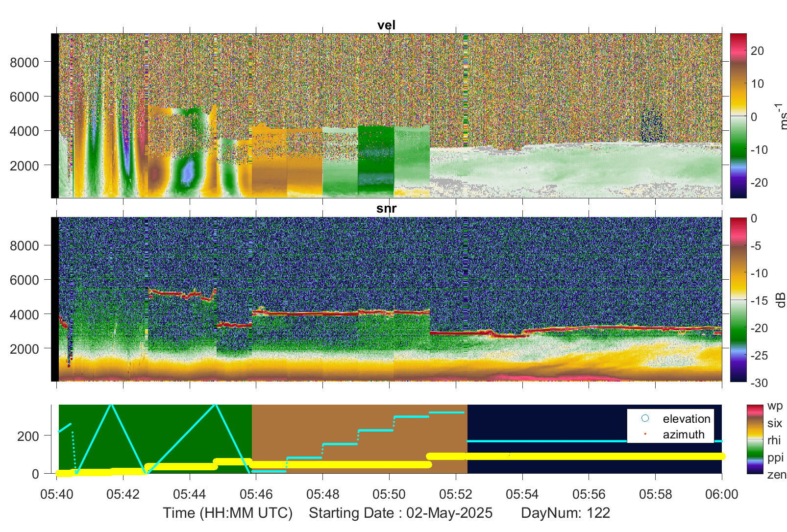Click the 05:54 time tick label
The height and width of the screenshot is (532, 787).
coord(522,494)
